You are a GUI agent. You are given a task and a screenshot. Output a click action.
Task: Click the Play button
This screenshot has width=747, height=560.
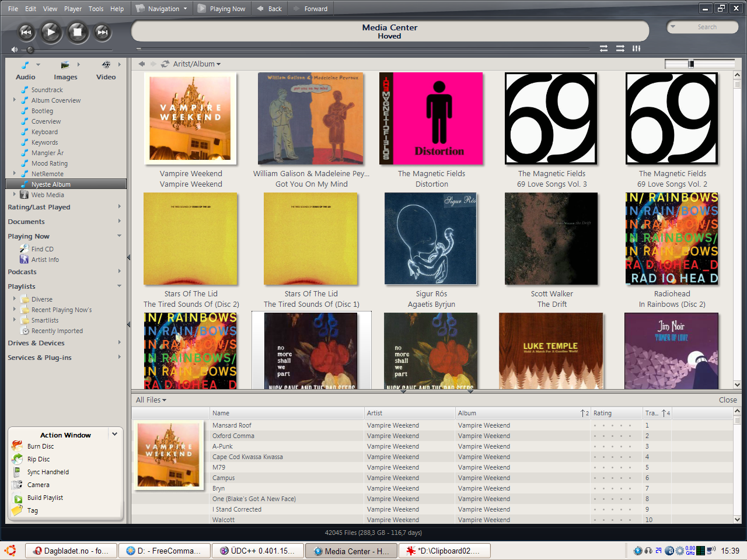(x=51, y=32)
